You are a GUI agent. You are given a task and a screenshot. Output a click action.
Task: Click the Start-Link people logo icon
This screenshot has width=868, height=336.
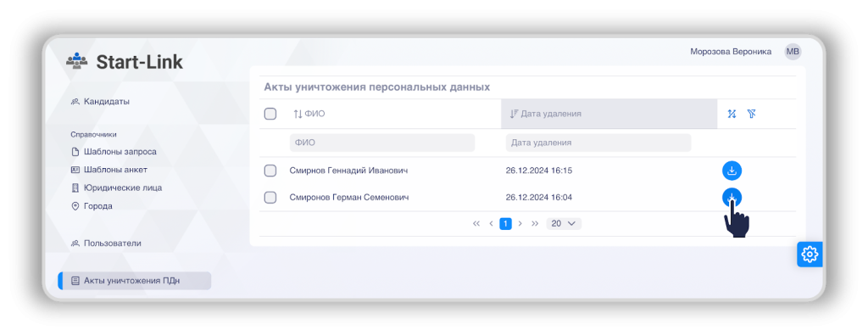click(76, 60)
